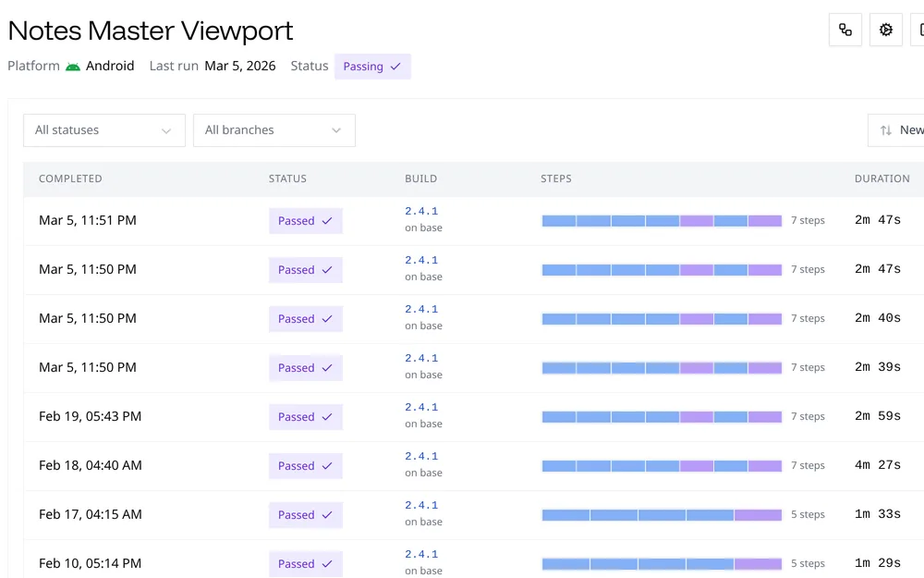Open build 2.4.1 link in Feb 18 row
Viewport: 924px width, 578px height.
pos(421,457)
